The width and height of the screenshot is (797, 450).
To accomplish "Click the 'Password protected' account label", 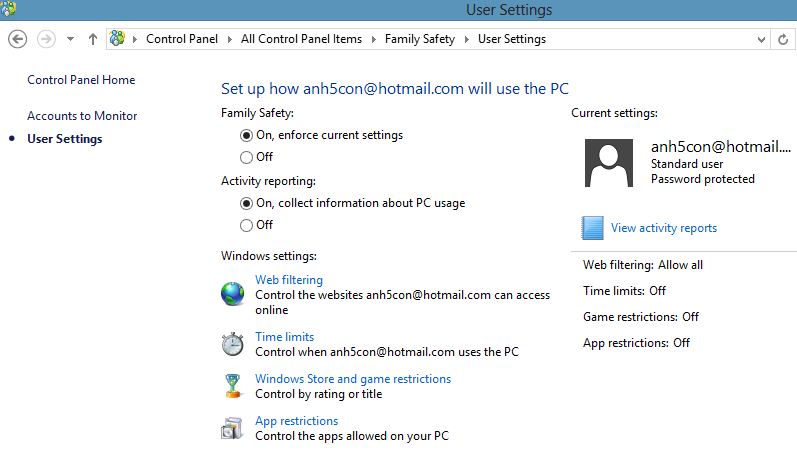I will point(703,179).
